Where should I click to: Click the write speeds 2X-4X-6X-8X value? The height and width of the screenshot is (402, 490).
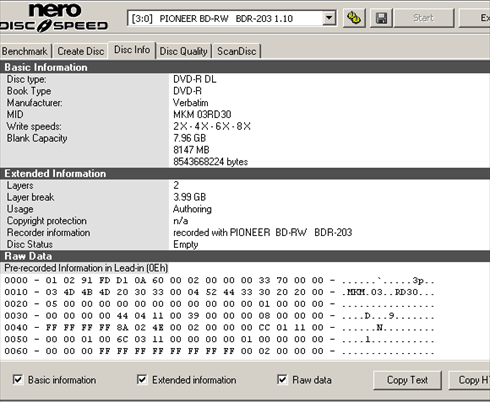pyautogui.click(x=212, y=126)
